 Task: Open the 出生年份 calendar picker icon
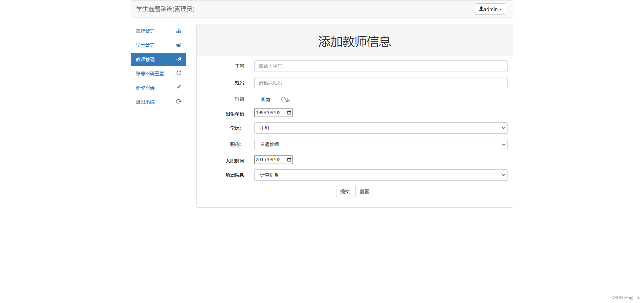click(289, 113)
